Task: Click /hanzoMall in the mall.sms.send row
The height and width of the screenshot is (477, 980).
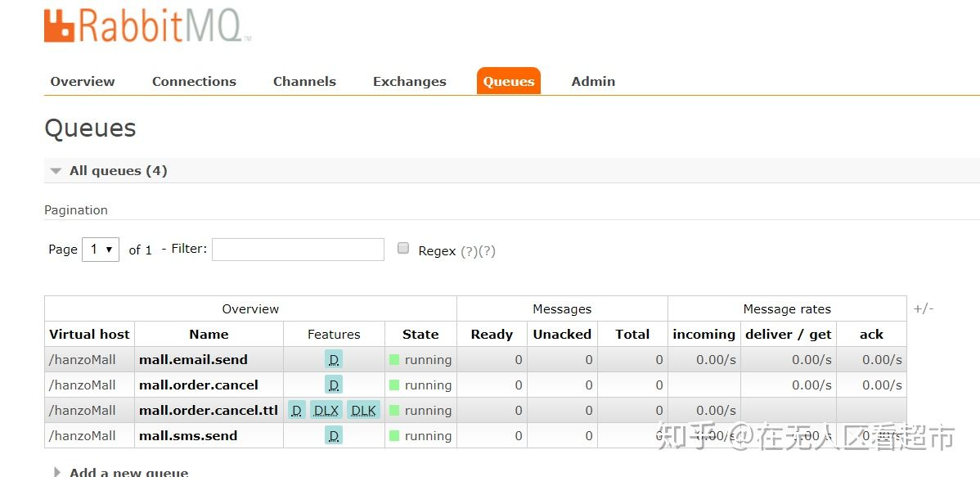Action: [x=83, y=436]
